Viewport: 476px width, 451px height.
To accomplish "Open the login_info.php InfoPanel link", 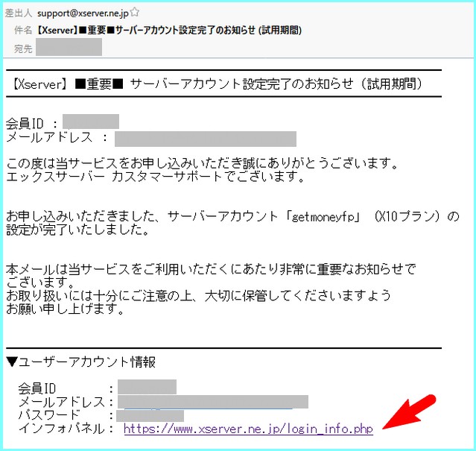I will point(248,429).
